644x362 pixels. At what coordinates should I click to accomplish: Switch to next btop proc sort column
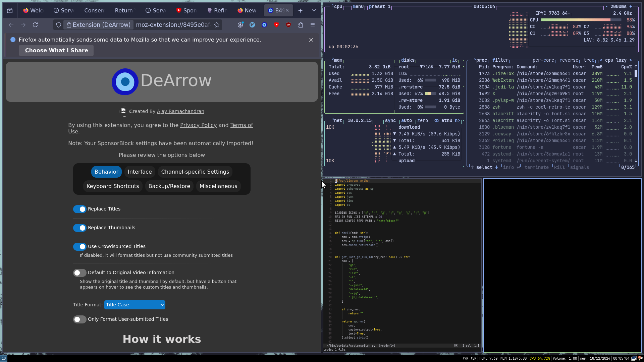(631, 60)
